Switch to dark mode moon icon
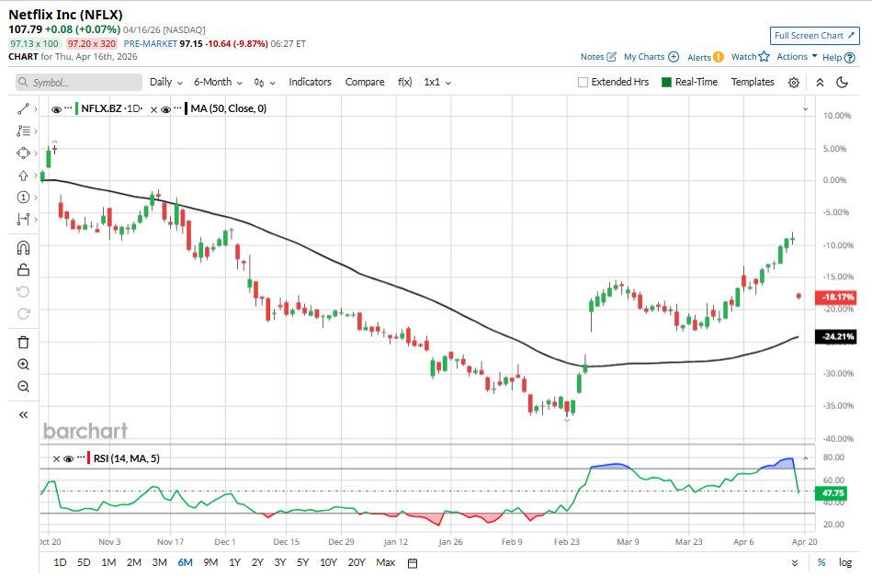The height and width of the screenshot is (588, 872). (x=843, y=83)
